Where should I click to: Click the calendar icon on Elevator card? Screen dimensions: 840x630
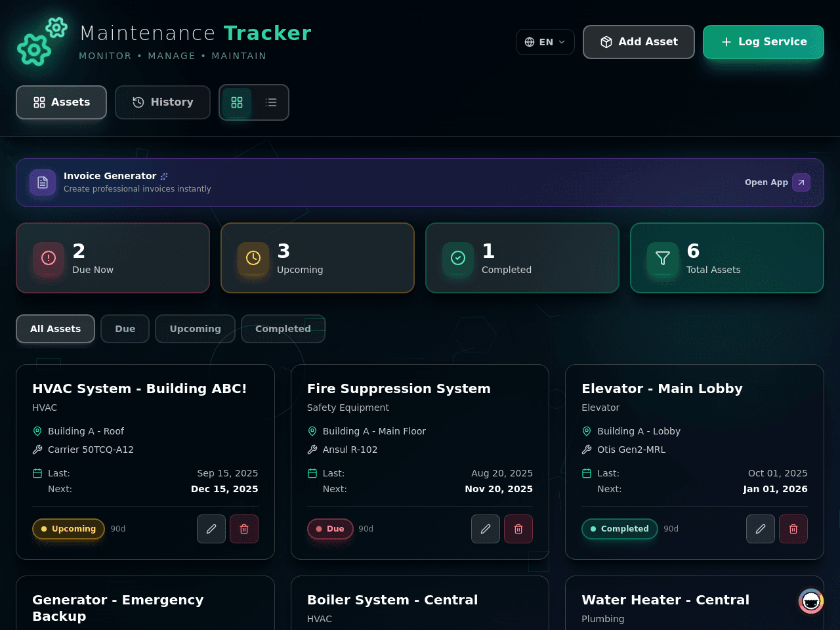pyautogui.click(x=587, y=473)
